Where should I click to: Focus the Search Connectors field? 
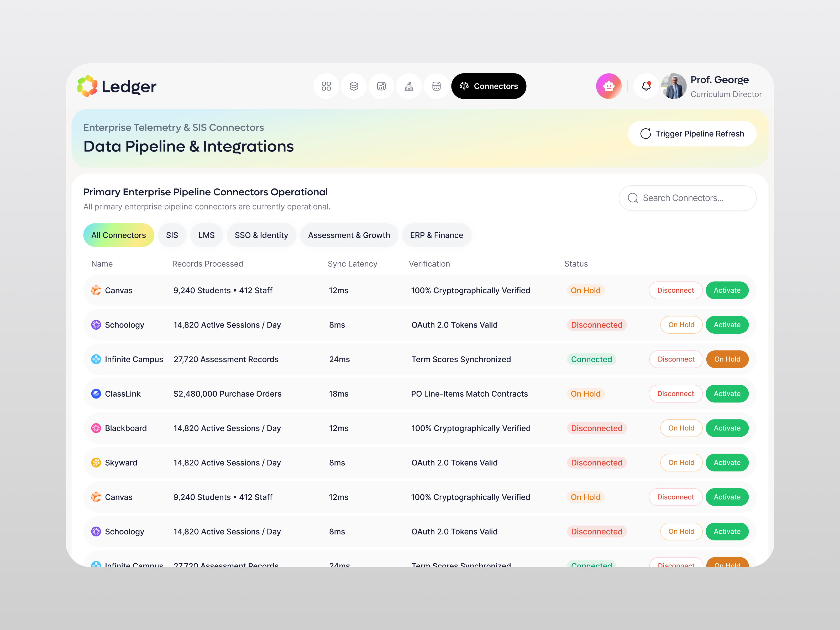click(687, 198)
